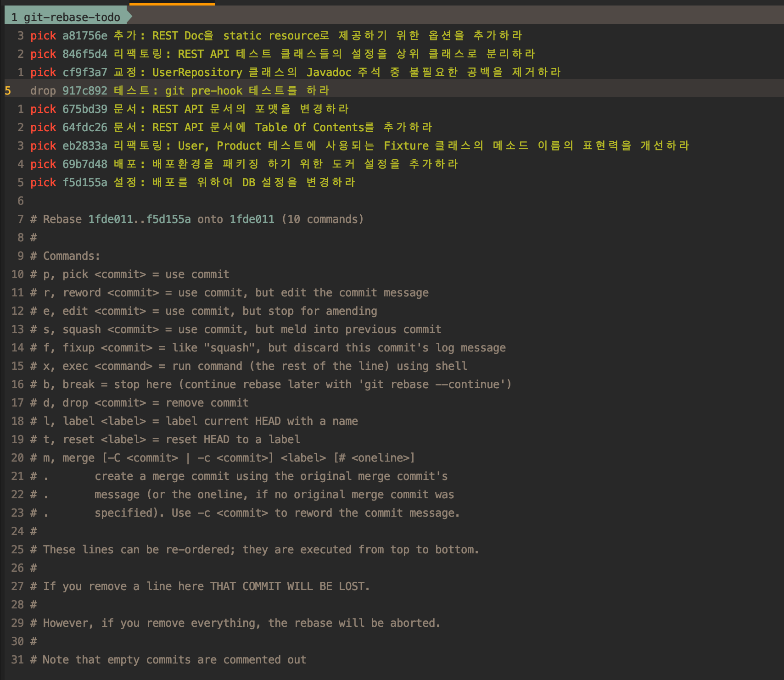Screen dimensions: 784x680
Task: Click the "x, exec <command>" help line
Action: pyautogui.click(x=249, y=366)
